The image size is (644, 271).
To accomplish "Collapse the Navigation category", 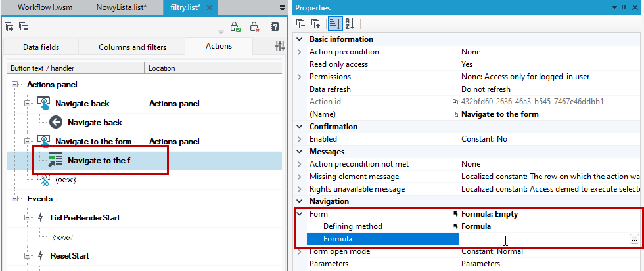I will click(300, 201).
